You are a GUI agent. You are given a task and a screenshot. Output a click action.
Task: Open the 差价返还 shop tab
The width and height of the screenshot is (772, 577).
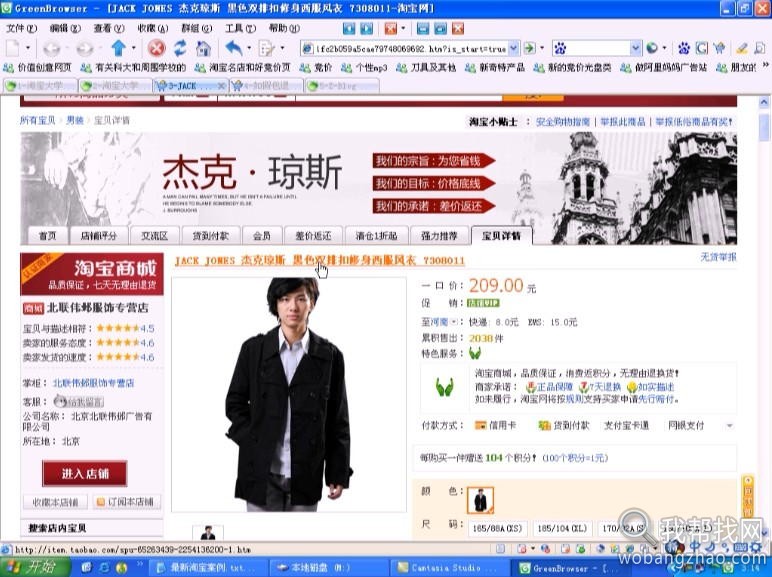pyautogui.click(x=313, y=236)
